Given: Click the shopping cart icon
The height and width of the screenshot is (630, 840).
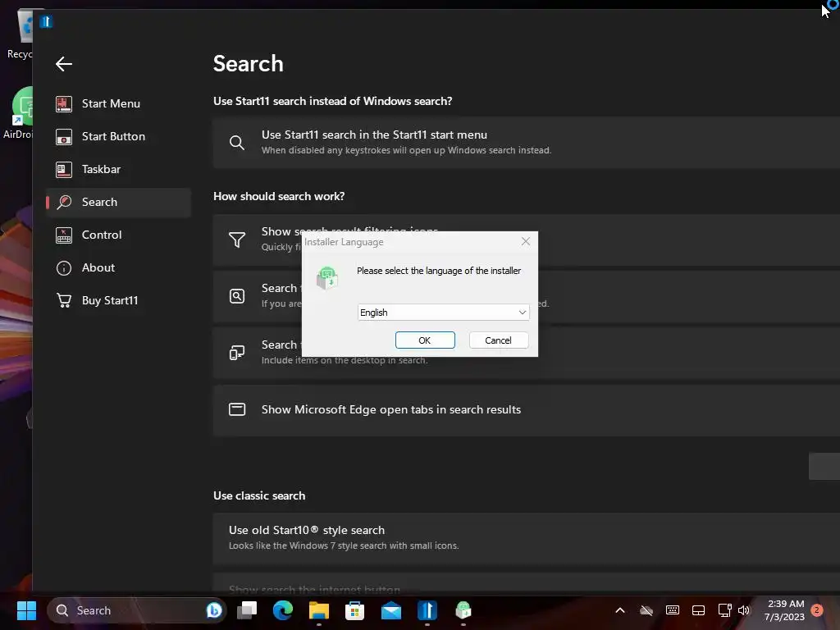Looking at the screenshot, I should coord(64,300).
